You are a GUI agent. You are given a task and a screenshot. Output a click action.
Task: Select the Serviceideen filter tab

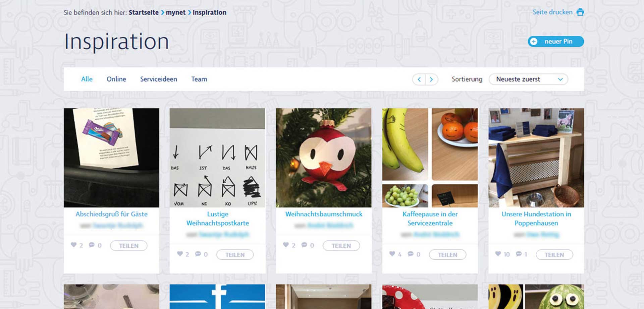(x=159, y=79)
